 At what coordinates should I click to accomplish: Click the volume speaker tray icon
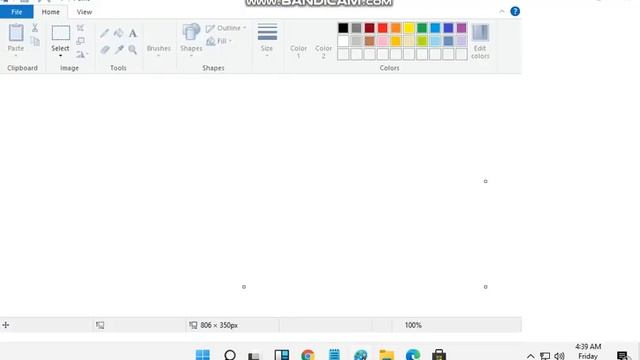[560, 356]
